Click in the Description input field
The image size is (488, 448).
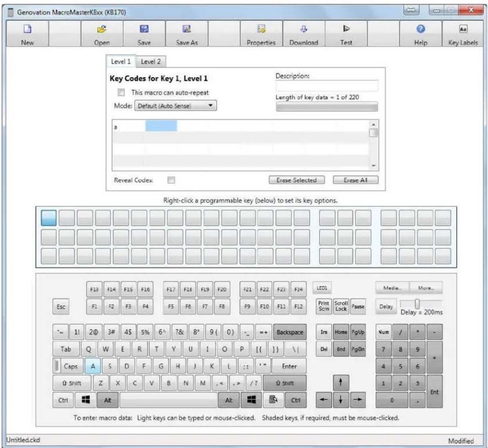(x=327, y=86)
